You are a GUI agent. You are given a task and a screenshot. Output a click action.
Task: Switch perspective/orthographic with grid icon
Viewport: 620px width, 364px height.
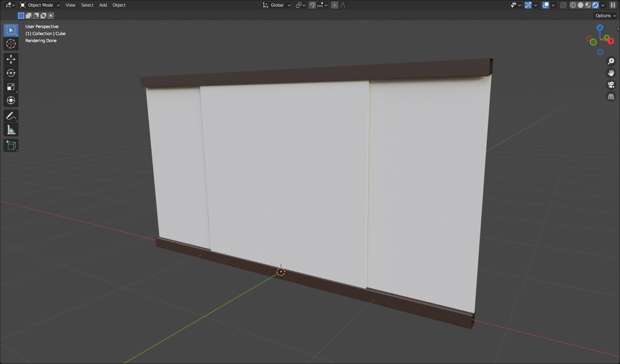(x=611, y=97)
